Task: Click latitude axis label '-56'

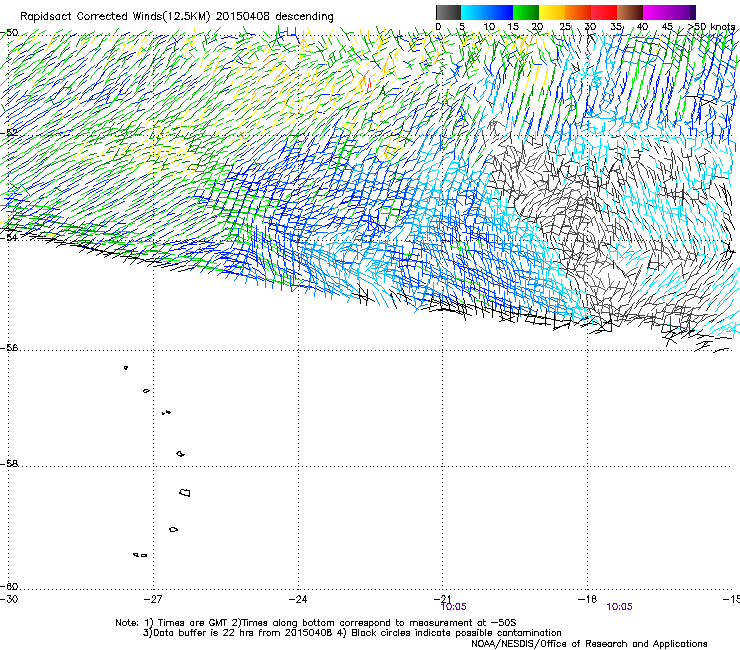Action: click(x=9, y=348)
